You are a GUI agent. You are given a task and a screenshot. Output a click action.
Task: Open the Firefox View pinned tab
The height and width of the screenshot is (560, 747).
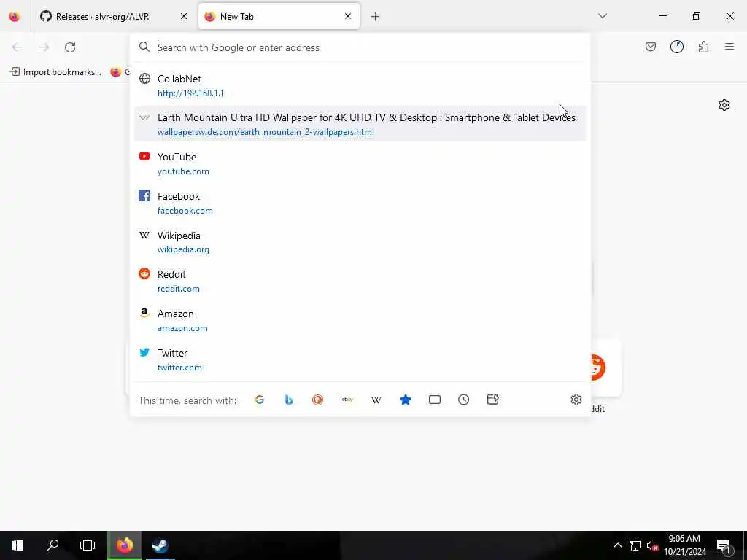pos(15,17)
